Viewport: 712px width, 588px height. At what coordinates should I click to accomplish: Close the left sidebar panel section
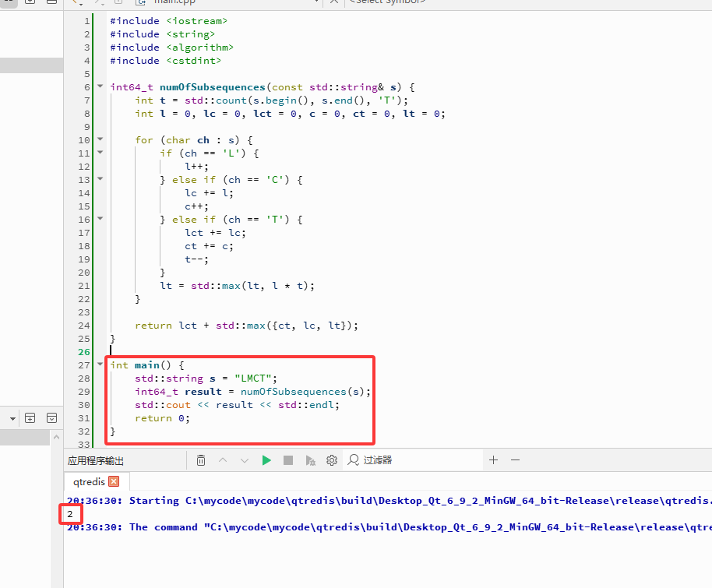click(51, 418)
